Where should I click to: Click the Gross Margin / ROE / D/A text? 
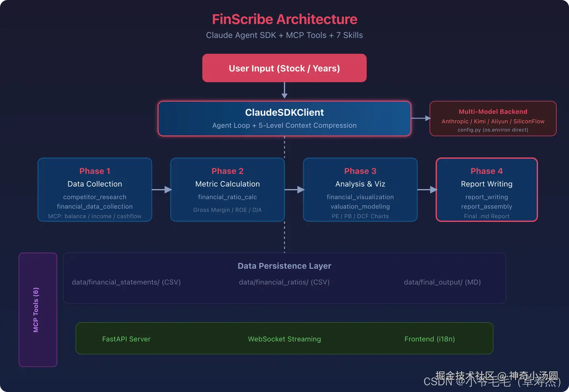click(x=228, y=210)
